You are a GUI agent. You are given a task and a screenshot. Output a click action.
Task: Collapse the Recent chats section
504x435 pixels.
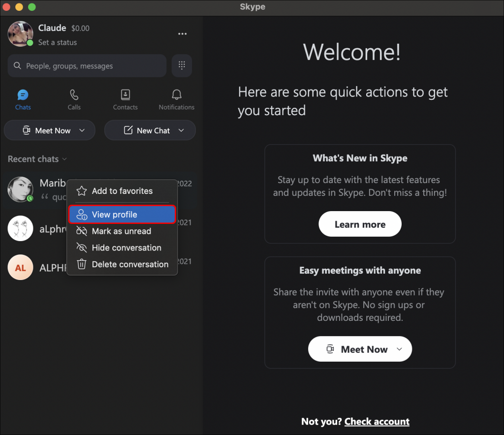tap(64, 159)
